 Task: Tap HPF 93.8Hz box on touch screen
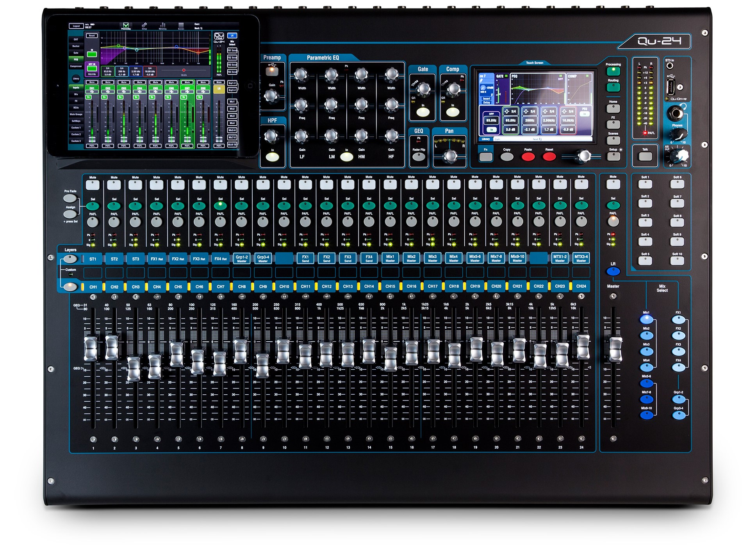pos(491,121)
